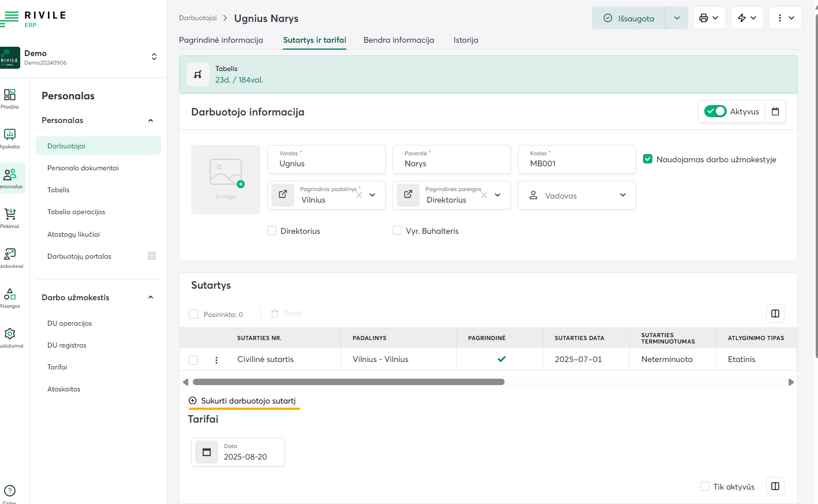Click the Vardas input field

click(x=326, y=163)
